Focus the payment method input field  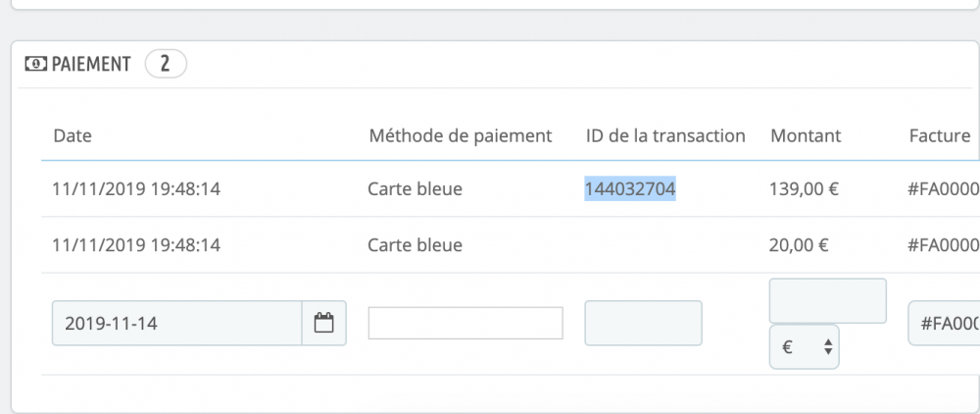click(465, 323)
